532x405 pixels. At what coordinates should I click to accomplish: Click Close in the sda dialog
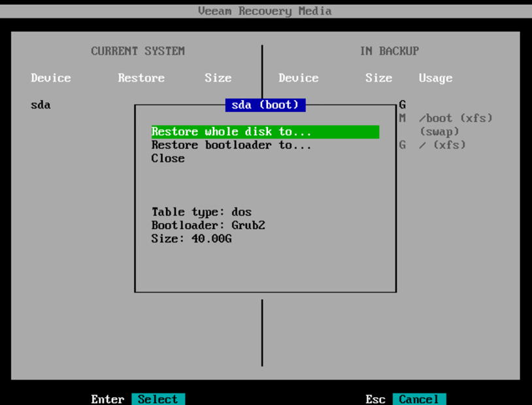click(x=168, y=158)
